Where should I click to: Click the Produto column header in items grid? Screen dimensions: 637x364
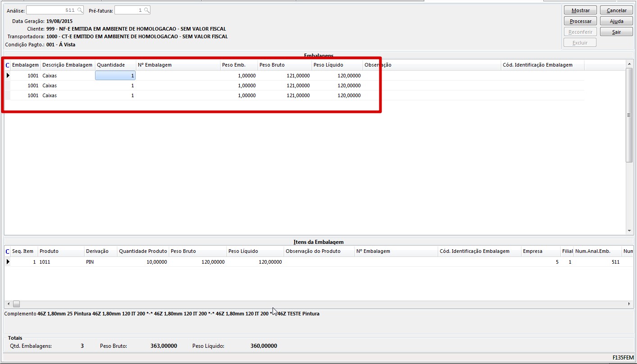[61, 252]
